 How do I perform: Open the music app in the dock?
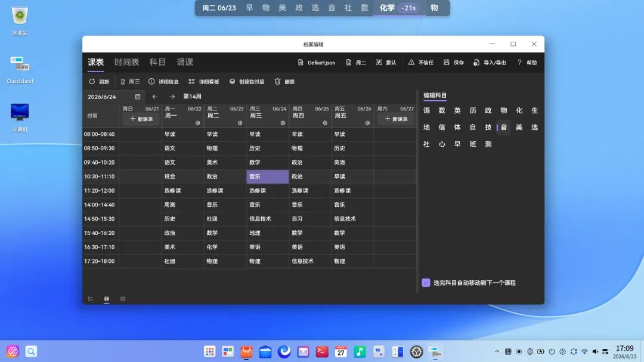coord(360,352)
